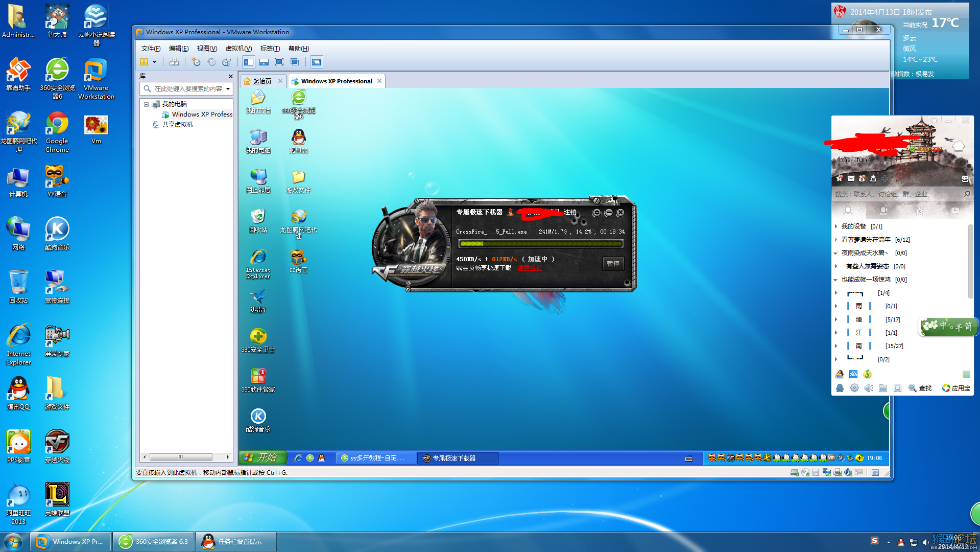The width and height of the screenshot is (980, 552).
Task: Click 注销 link in CF downloader
Action: click(570, 212)
